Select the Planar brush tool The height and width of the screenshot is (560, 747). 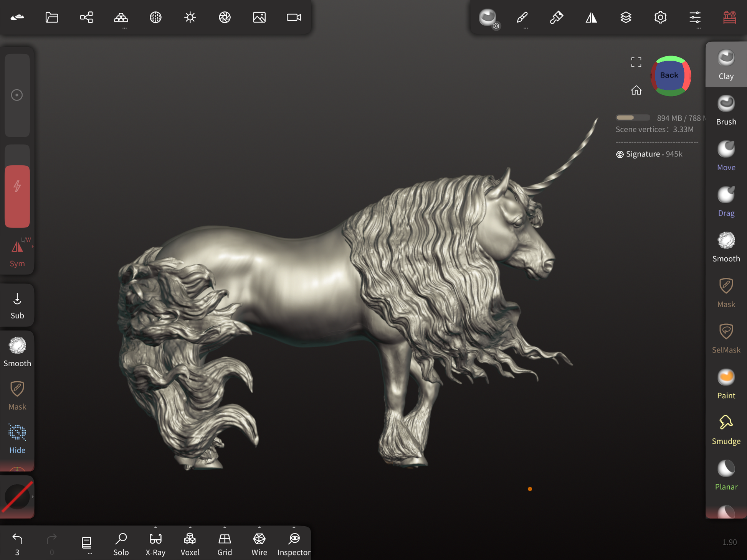coord(726,475)
